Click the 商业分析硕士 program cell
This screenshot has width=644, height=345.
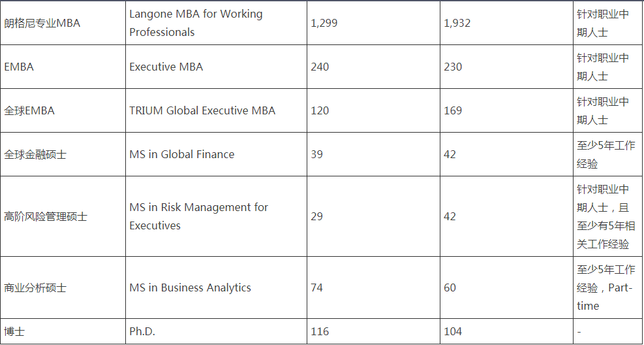click(35, 287)
